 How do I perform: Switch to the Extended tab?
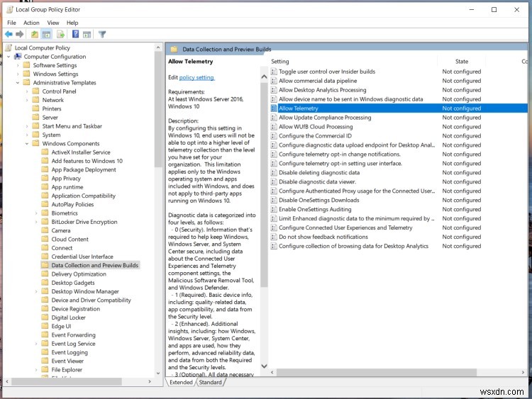pyautogui.click(x=181, y=383)
